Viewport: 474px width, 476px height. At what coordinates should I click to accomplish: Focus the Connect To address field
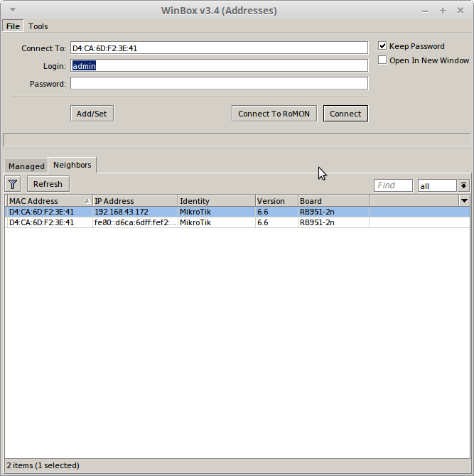pos(219,48)
